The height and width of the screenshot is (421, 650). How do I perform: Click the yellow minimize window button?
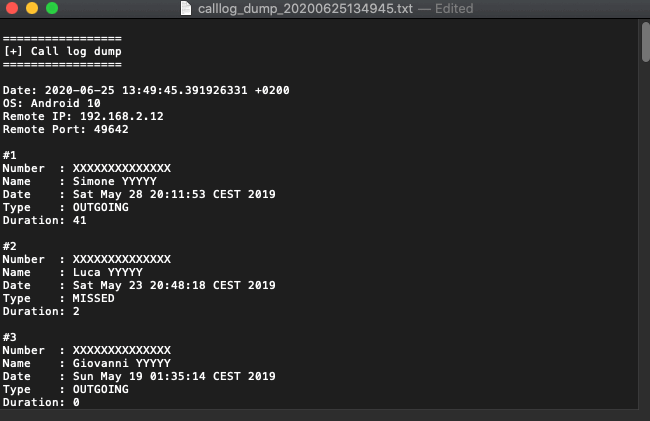[32, 8]
